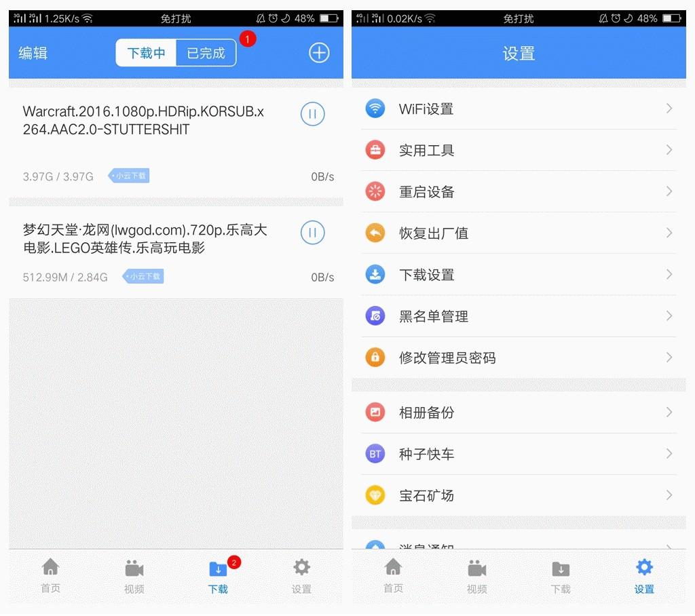
Task: Switch to the 已完成 completed tab
Action: tap(205, 52)
